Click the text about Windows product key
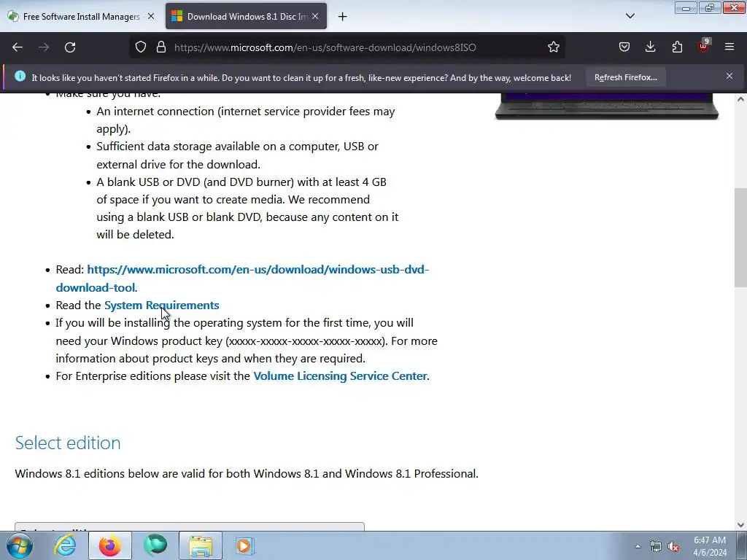 [247, 341]
